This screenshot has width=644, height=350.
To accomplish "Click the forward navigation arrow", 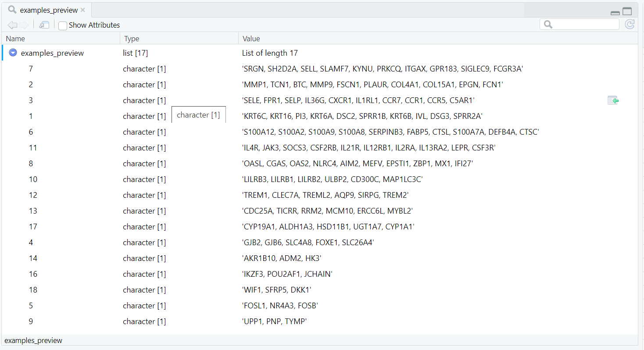I will pos(24,25).
